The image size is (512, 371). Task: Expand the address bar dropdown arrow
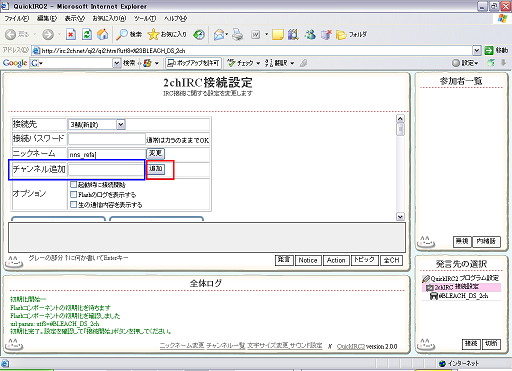point(477,50)
